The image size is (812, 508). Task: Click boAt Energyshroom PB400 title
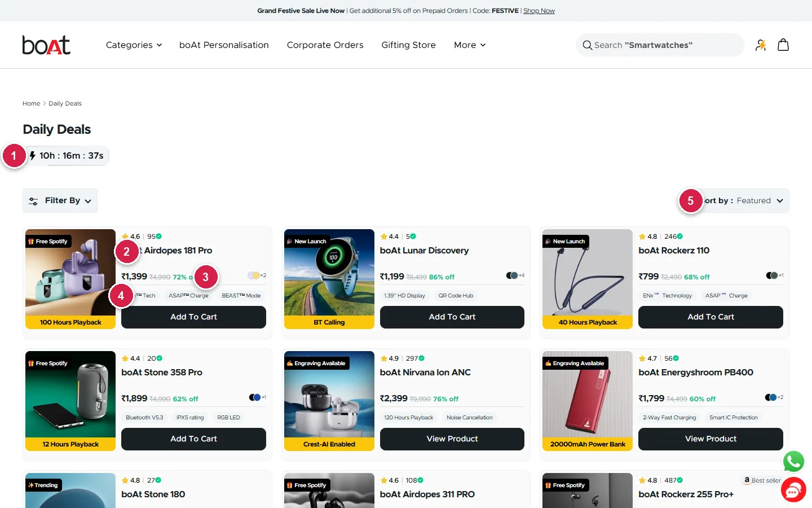click(x=696, y=373)
